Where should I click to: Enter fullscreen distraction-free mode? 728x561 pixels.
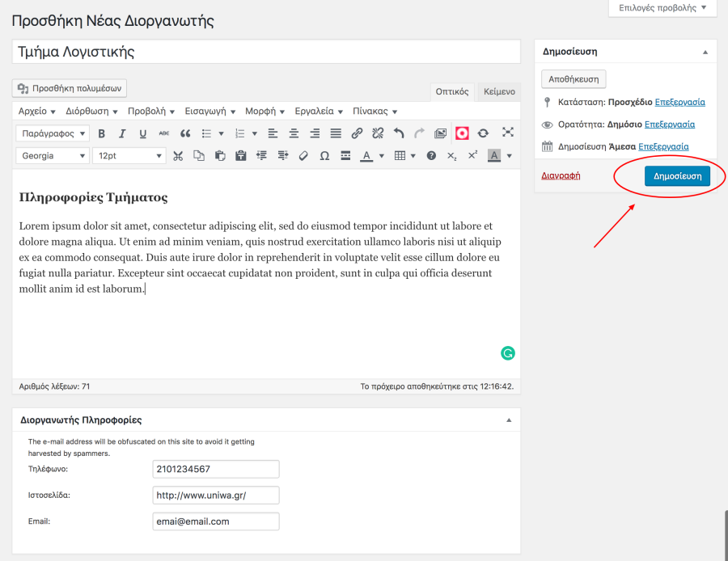tap(508, 133)
